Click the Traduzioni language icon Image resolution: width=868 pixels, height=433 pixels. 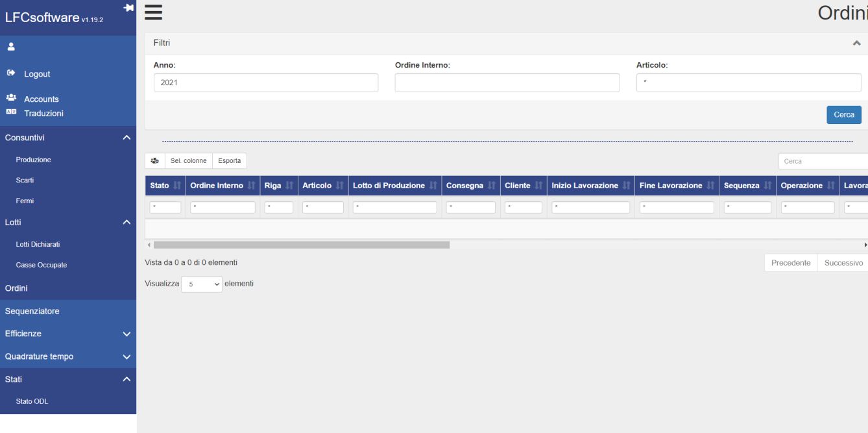point(11,112)
